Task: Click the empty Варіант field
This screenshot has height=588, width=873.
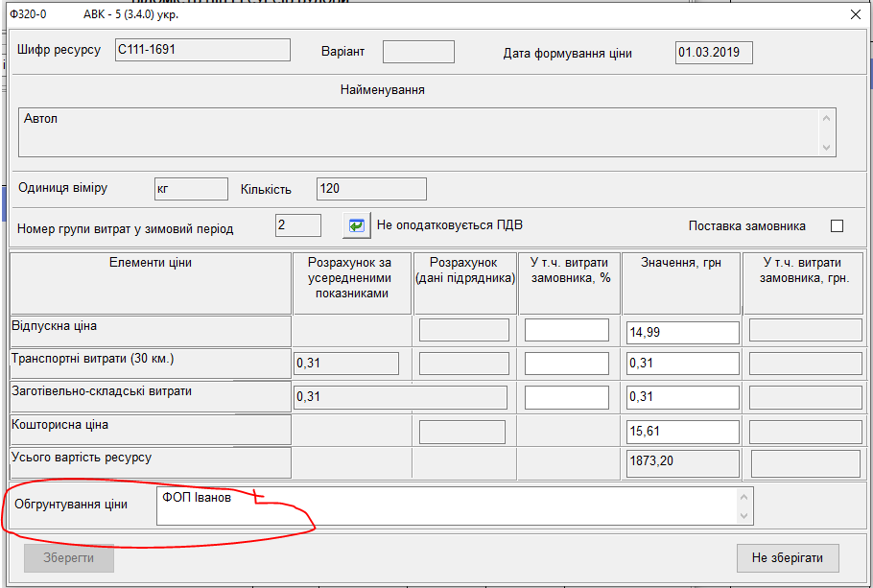Action: coord(418,52)
